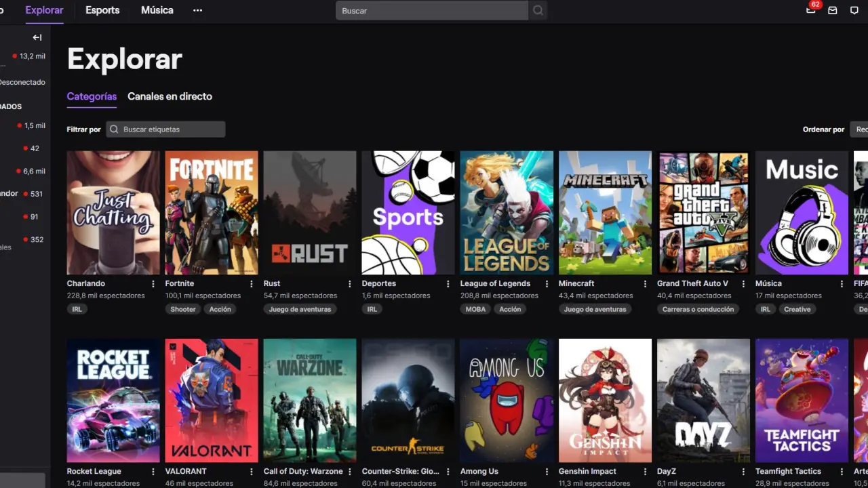Open options menu beside League of Legends
The height and width of the screenshot is (488, 868).
tap(547, 284)
